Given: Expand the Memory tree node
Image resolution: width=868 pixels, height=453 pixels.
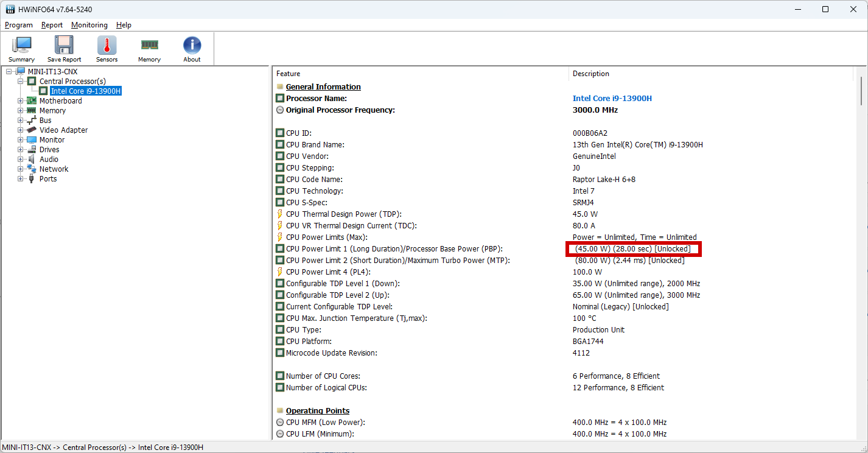Looking at the screenshot, I should (21, 111).
